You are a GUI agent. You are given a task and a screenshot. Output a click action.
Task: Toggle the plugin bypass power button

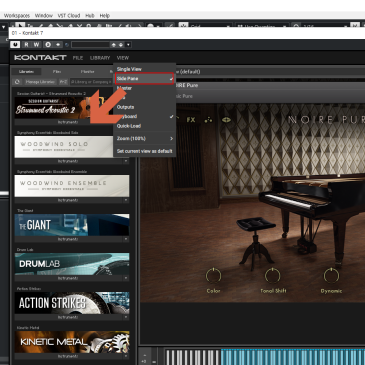(x=15, y=44)
